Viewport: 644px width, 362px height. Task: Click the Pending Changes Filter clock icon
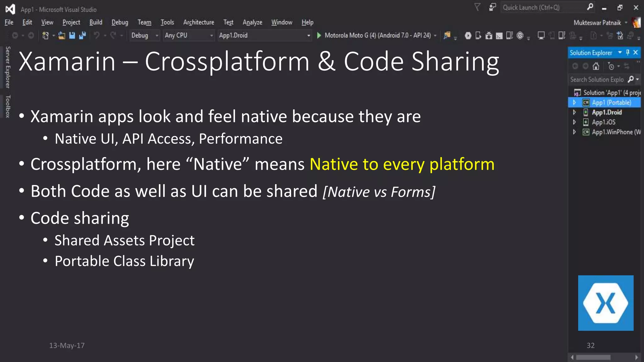pos(611,66)
